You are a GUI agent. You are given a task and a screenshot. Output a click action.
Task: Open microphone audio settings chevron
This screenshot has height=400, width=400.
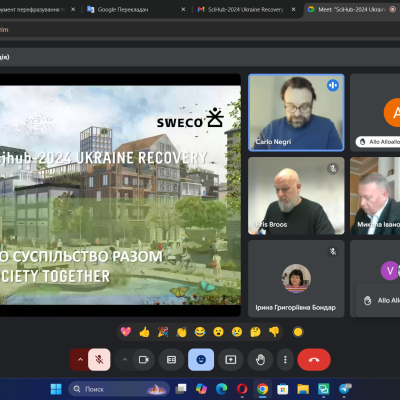[x=80, y=360]
